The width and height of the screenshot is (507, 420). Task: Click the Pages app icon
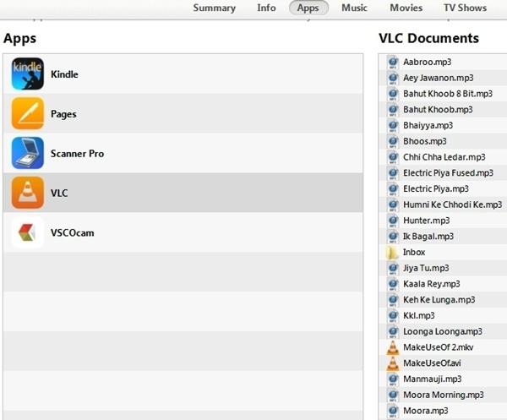pyautogui.click(x=28, y=114)
